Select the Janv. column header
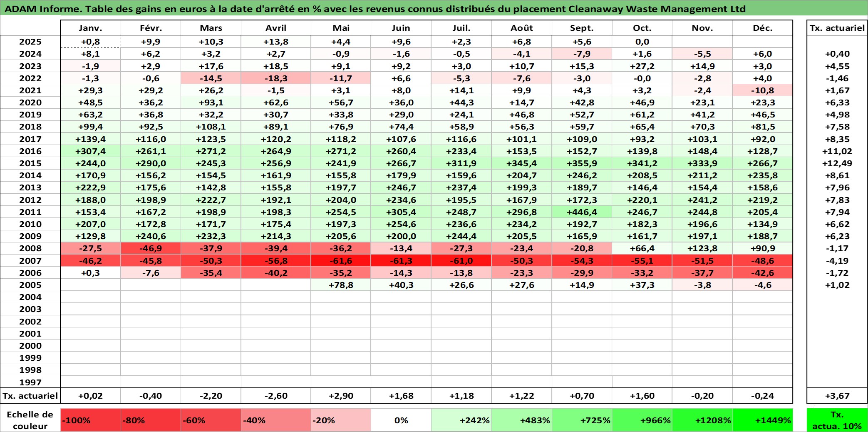Screen dimensions: 868x432 (90, 28)
